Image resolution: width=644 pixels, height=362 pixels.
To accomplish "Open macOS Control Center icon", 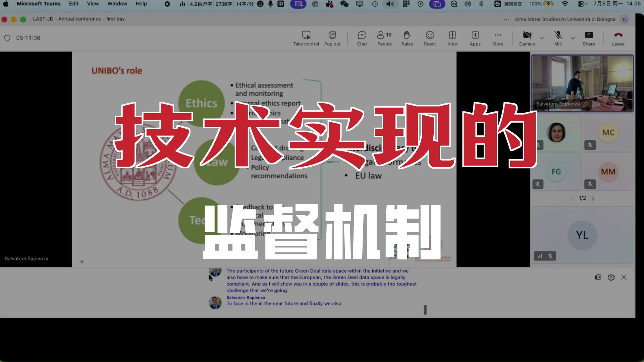I will point(581,4).
